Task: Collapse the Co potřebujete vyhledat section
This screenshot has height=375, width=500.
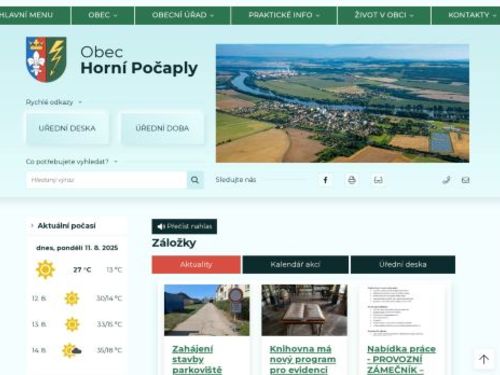Action: pos(72,162)
